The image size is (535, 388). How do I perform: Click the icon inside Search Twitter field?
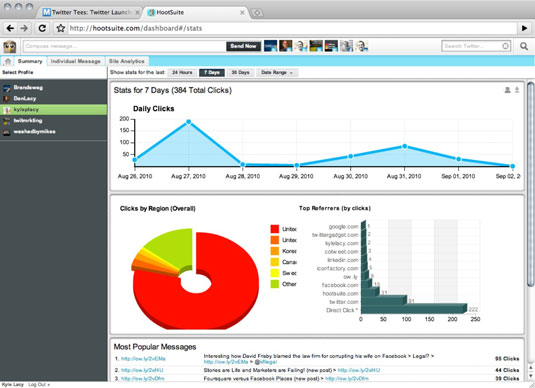coord(505,46)
